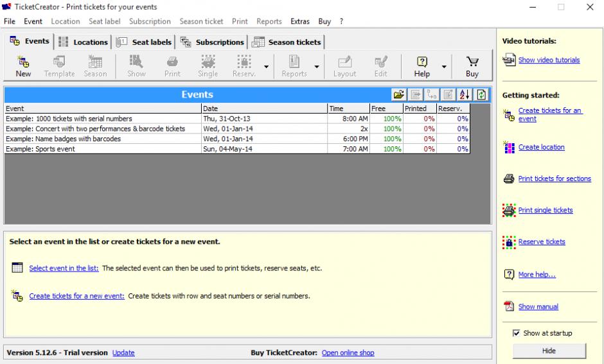Image resolution: width=604 pixels, height=364 pixels.
Task: Open the Event menu
Action: click(33, 22)
